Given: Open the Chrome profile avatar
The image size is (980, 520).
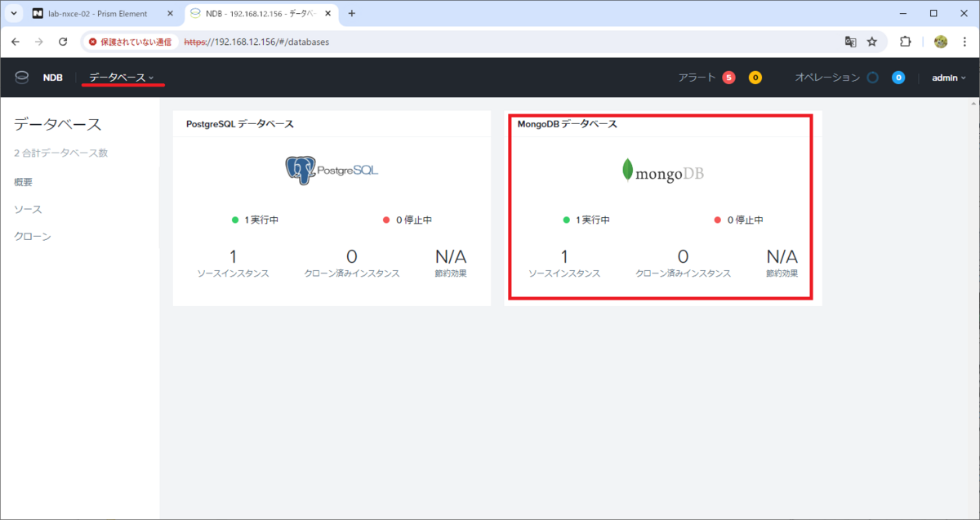Looking at the screenshot, I should [941, 42].
